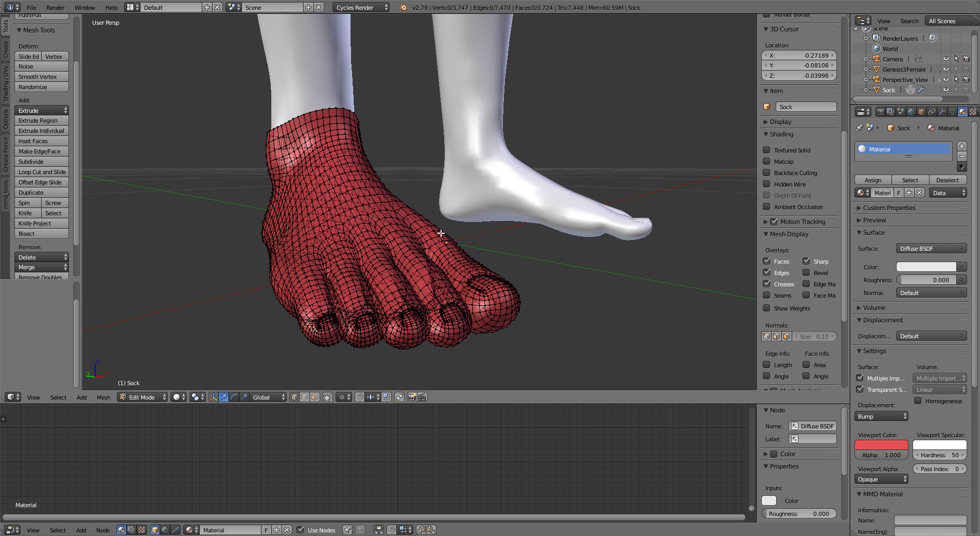The width and height of the screenshot is (980, 536).
Task: Toggle the 3D manipulator widget icon
Action: click(213, 397)
